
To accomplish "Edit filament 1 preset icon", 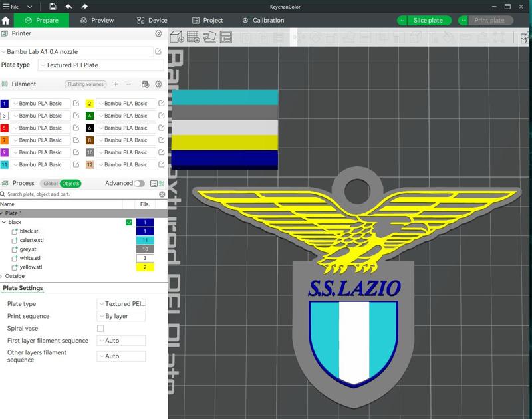I will pos(76,104).
